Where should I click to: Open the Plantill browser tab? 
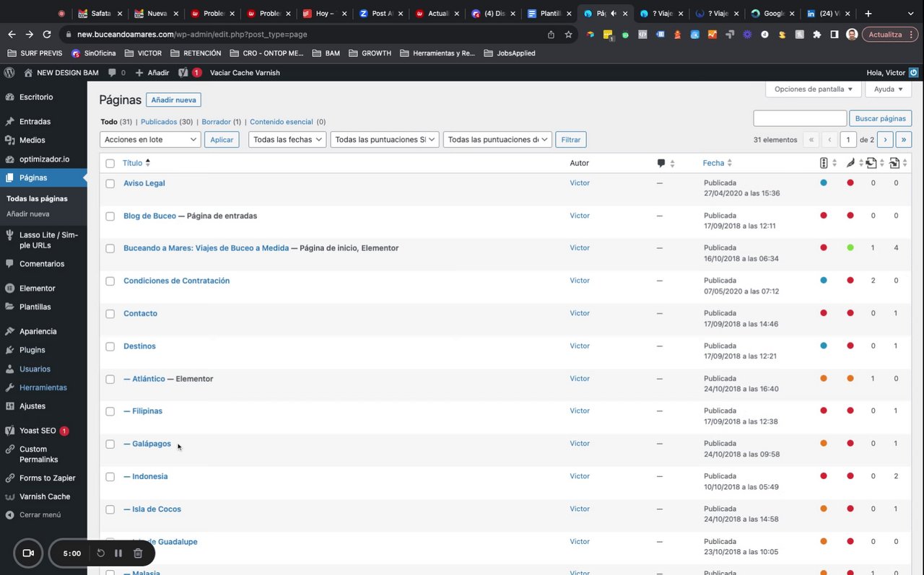(550, 13)
